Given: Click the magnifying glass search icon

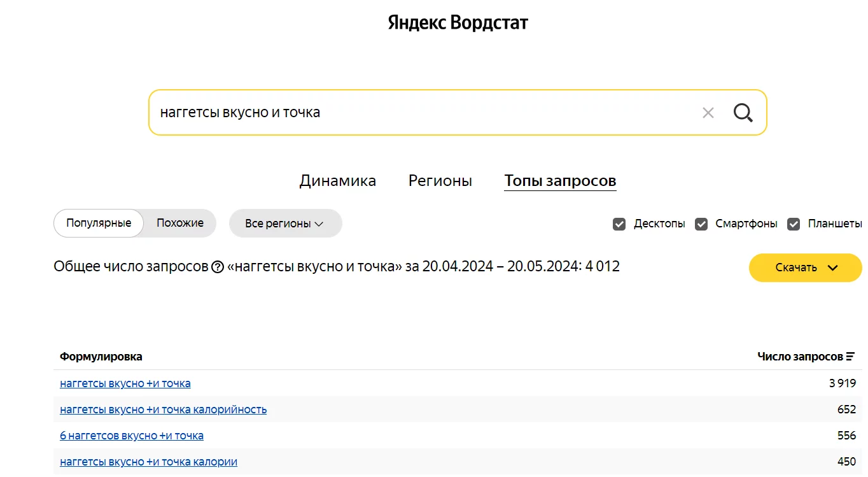Looking at the screenshot, I should [743, 113].
